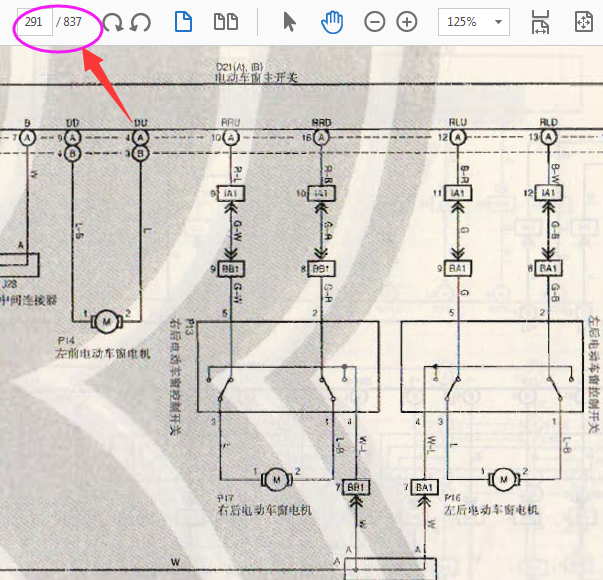The image size is (603, 580).
Task: Switch to two-page view
Action: click(x=226, y=22)
